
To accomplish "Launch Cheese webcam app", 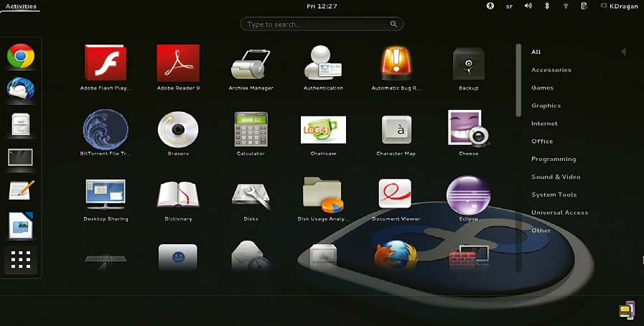I will coord(469,128).
